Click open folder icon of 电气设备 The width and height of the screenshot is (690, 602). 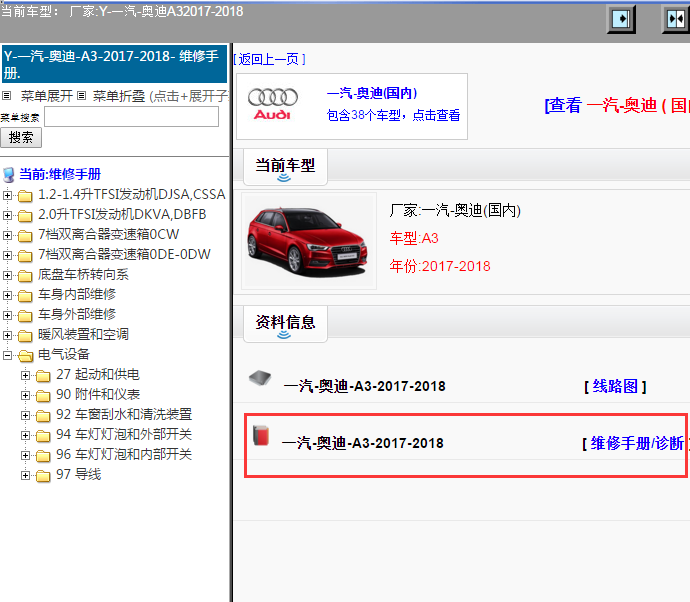point(26,356)
